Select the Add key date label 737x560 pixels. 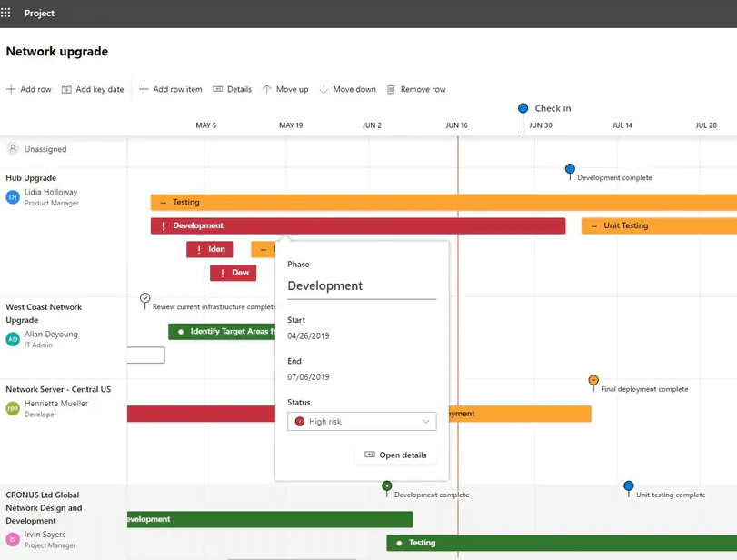coord(100,89)
